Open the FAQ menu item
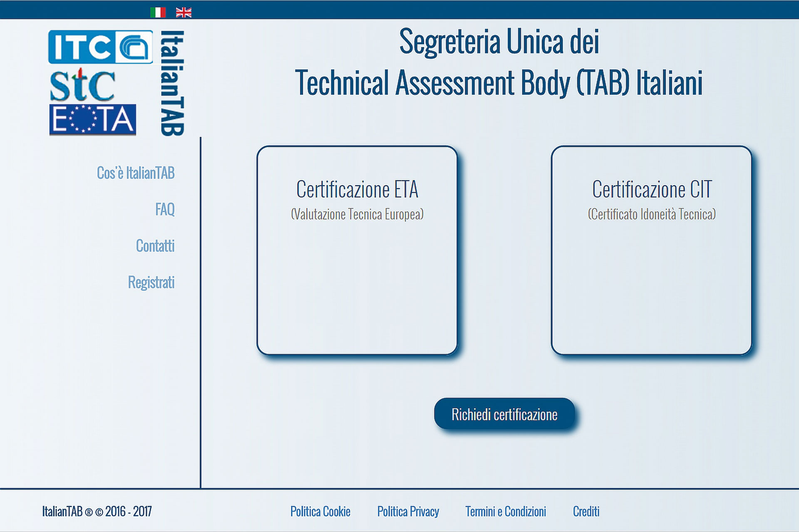Viewport: 799px width, 532px height. pyautogui.click(x=165, y=209)
